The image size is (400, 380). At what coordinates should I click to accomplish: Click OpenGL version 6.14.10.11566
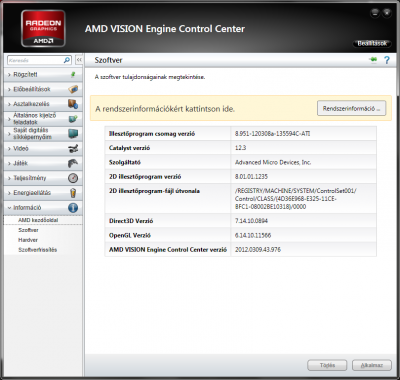253,235
